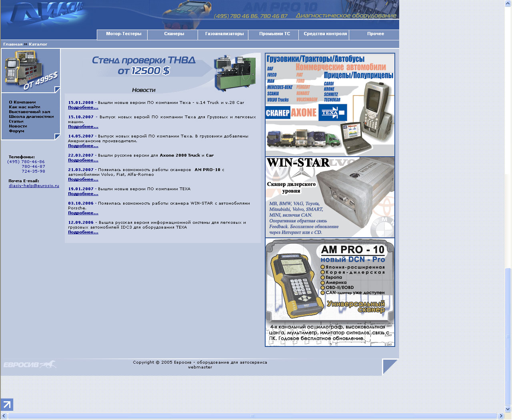This screenshot has width=512, height=420.
Task: Open the WIN-STAR scanner banner
Action: 330,197
